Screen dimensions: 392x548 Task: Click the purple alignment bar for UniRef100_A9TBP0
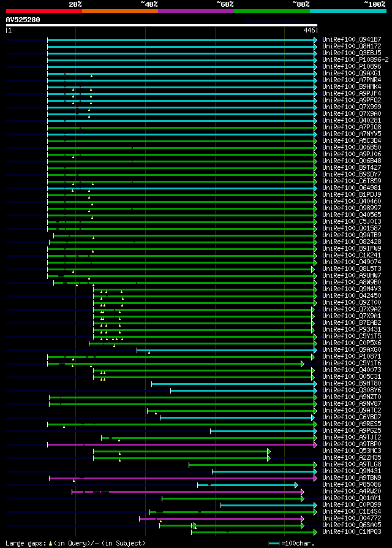tap(181, 444)
